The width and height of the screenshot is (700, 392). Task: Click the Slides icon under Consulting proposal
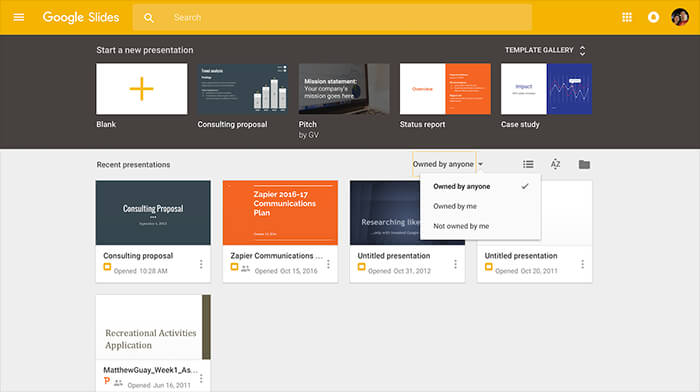[107, 267]
